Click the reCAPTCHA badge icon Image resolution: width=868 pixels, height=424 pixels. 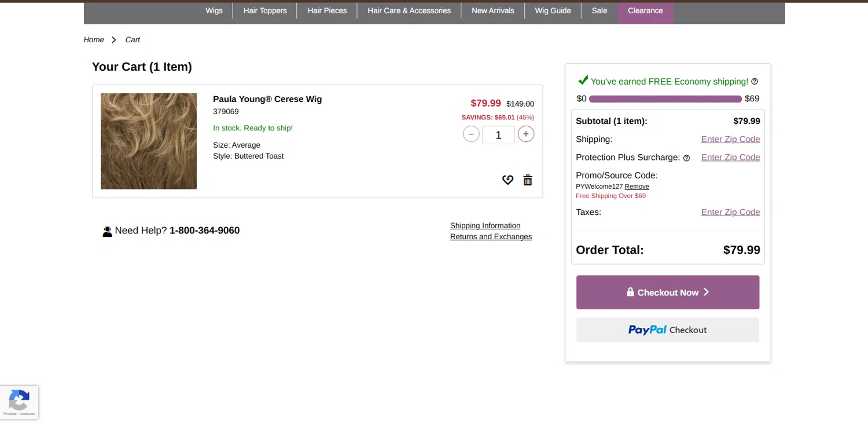tap(19, 401)
